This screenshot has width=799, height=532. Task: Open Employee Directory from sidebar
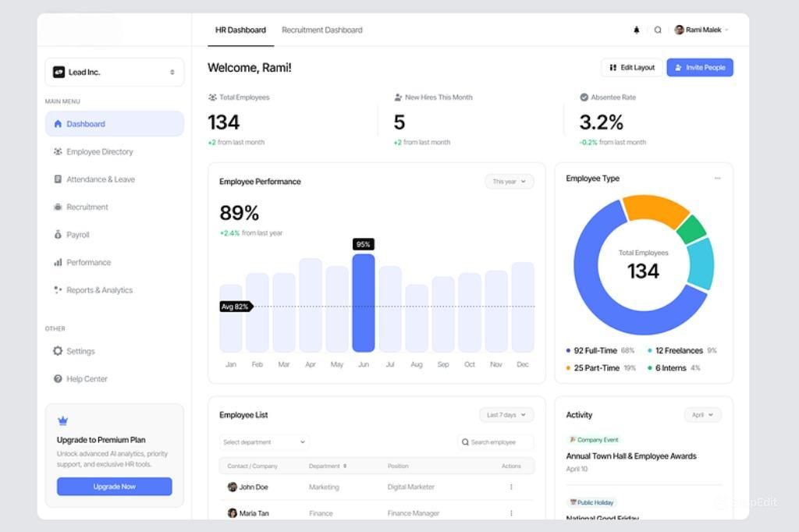pos(99,152)
